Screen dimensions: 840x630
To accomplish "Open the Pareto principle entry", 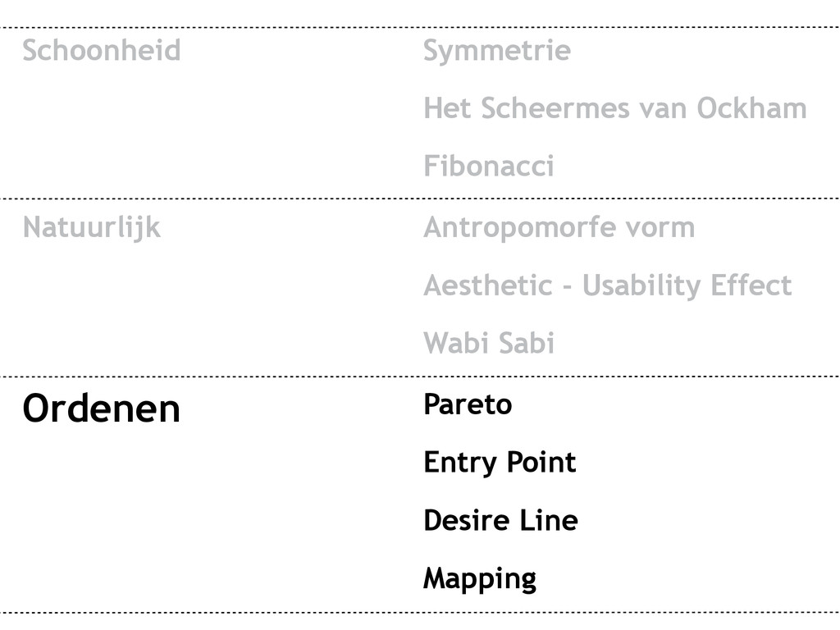I will click(x=468, y=404).
